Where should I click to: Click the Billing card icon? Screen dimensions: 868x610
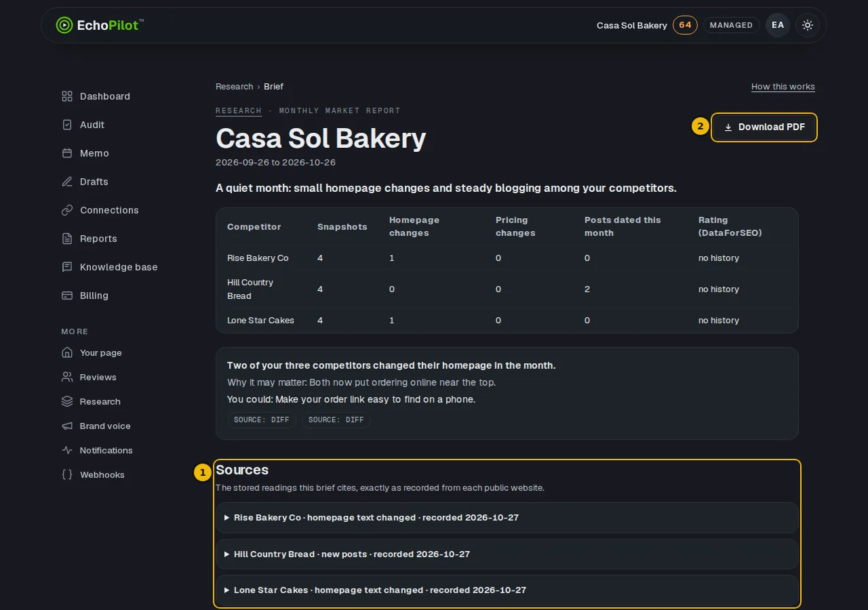coord(67,296)
